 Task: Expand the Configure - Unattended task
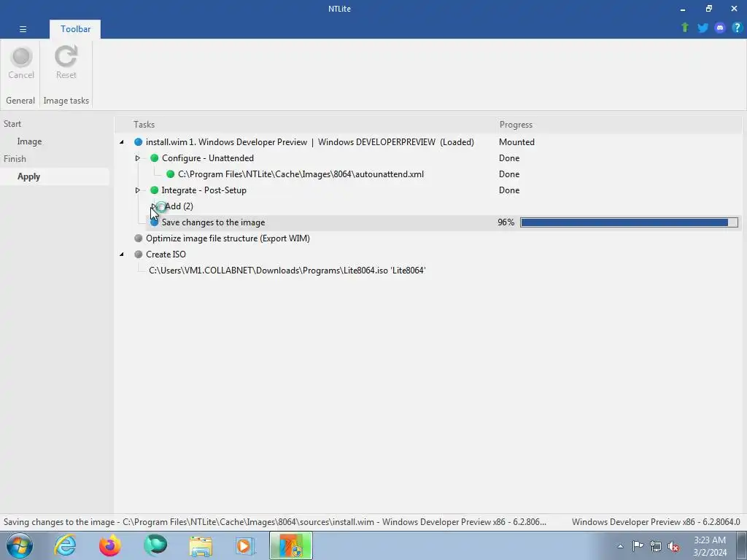pos(138,158)
